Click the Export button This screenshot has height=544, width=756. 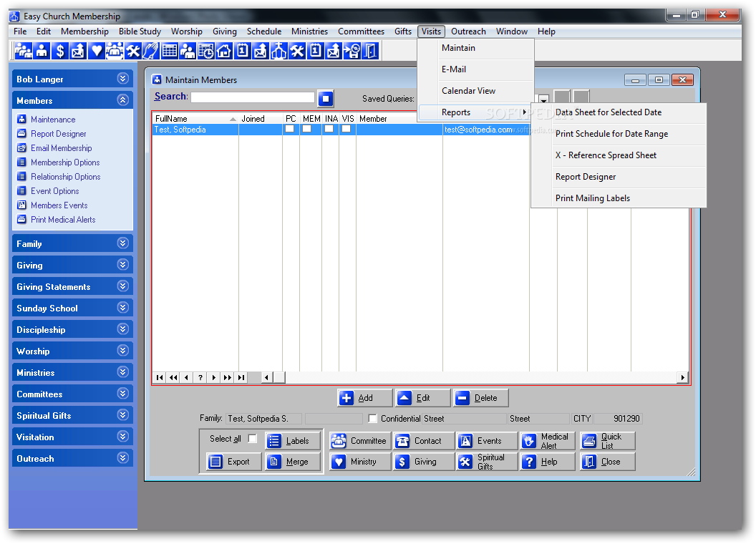pyautogui.click(x=233, y=462)
